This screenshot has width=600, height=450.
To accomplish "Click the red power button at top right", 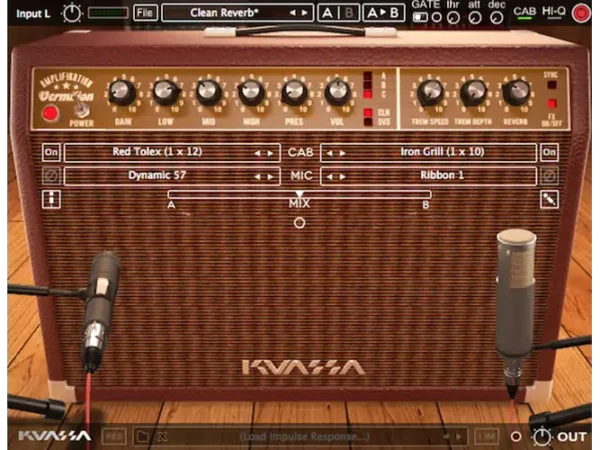I will (x=581, y=13).
